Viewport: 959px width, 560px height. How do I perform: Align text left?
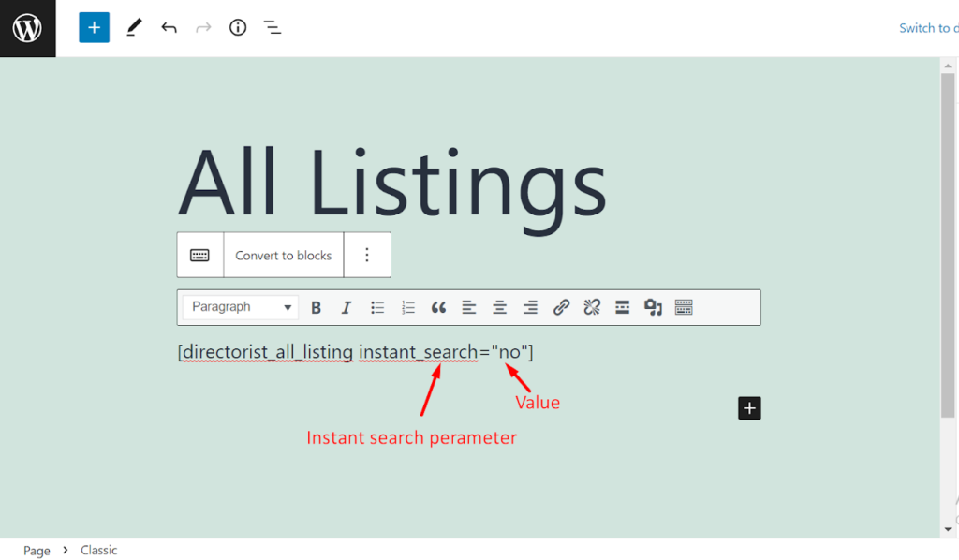pos(469,307)
